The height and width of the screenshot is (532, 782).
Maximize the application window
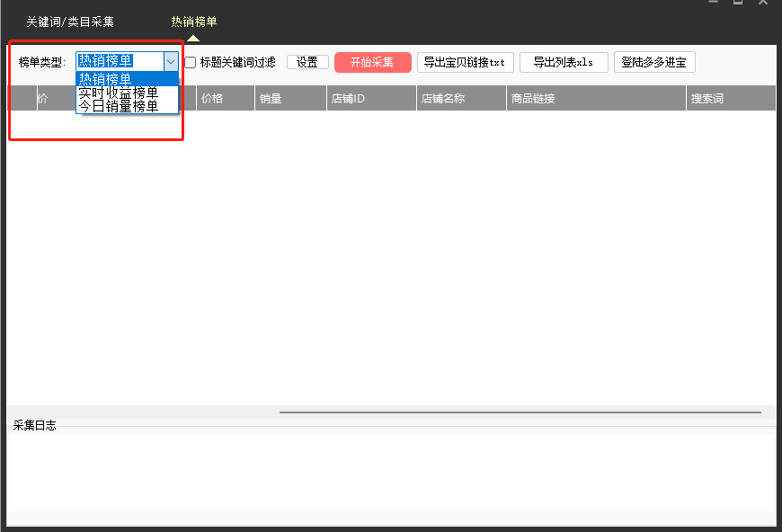coord(738,2)
